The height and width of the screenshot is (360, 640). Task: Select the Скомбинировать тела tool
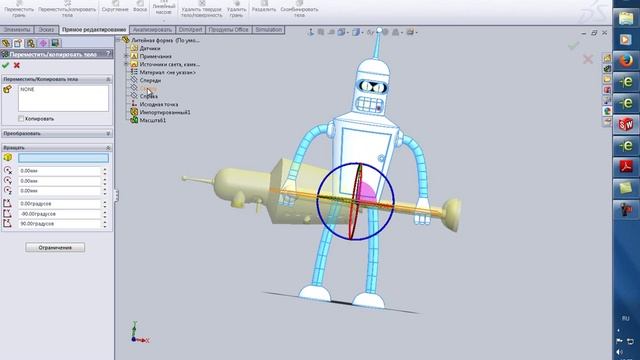click(x=299, y=9)
